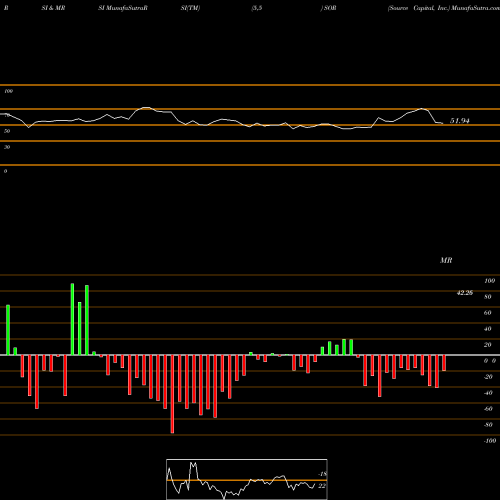Click the -18 value in mini chart
Viewport: 500px width, 500px height.
pyautogui.click(x=322, y=474)
